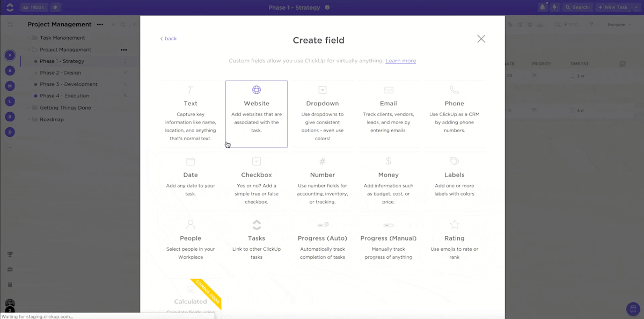Pick the Phone field type

click(x=454, y=113)
